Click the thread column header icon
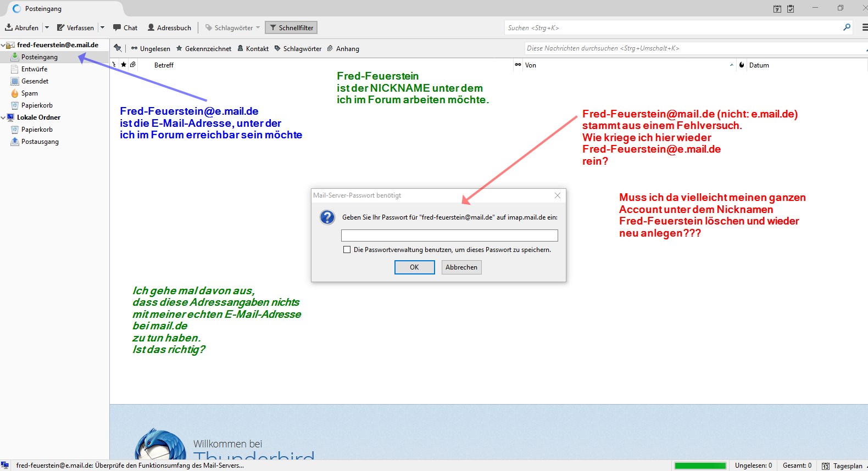This screenshot has width=868, height=471. tap(114, 65)
